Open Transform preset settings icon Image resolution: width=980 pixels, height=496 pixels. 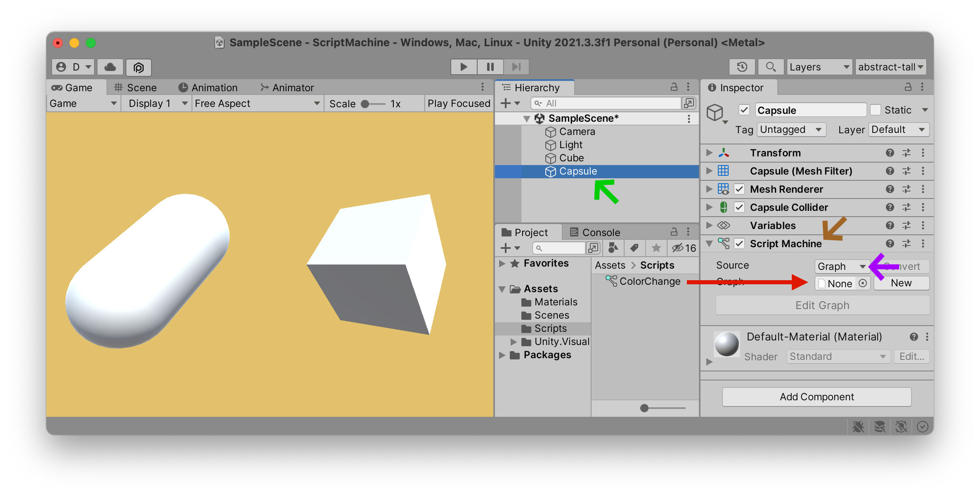pos(907,153)
